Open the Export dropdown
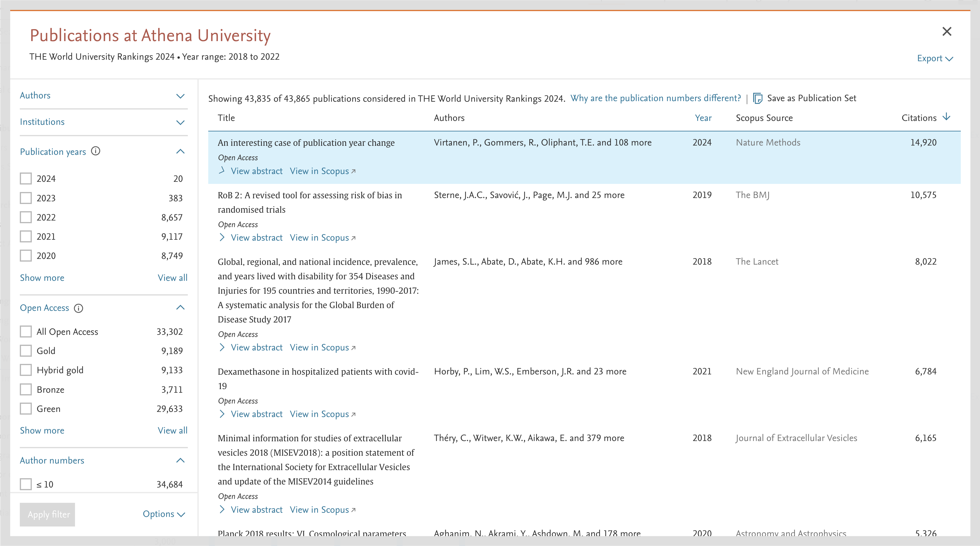The image size is (980, 546). coord(935,58)
